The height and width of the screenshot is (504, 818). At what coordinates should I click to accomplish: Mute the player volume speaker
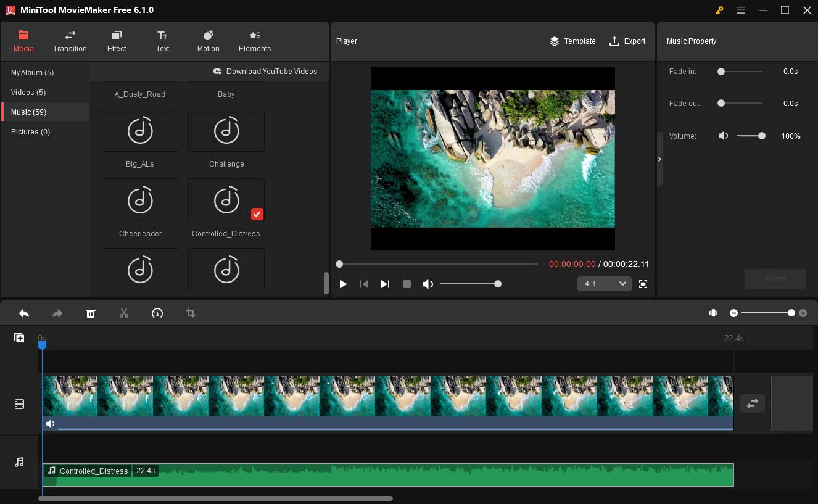pos(428,284)
